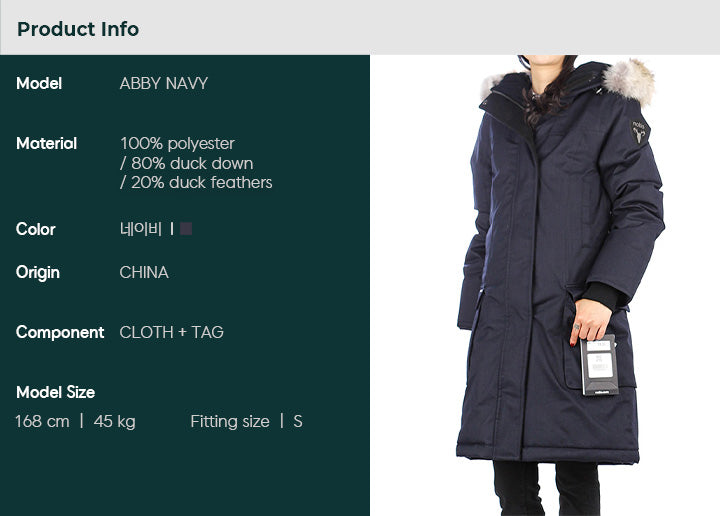Click the 168 cm height value
The height and width of the screenshot is (516, 720).
point(42,421)
